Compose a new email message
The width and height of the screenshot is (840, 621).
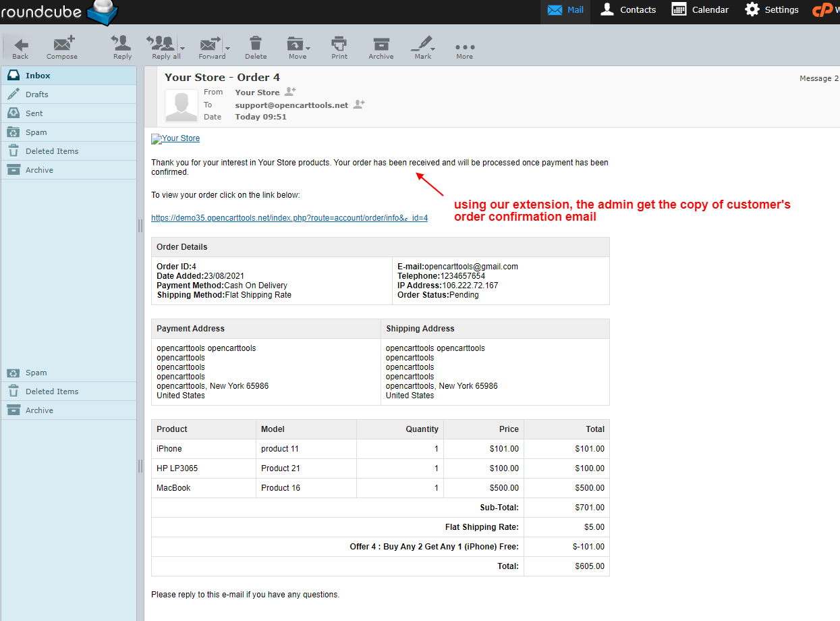pyautogui.click(x=62, y=47)
